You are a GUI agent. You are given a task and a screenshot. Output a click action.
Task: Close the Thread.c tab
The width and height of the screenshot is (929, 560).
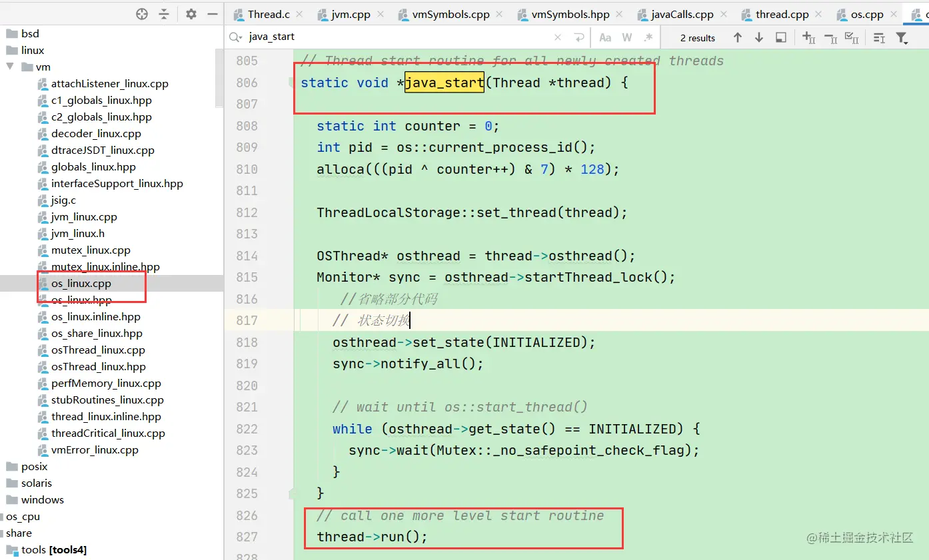(299, 14)
